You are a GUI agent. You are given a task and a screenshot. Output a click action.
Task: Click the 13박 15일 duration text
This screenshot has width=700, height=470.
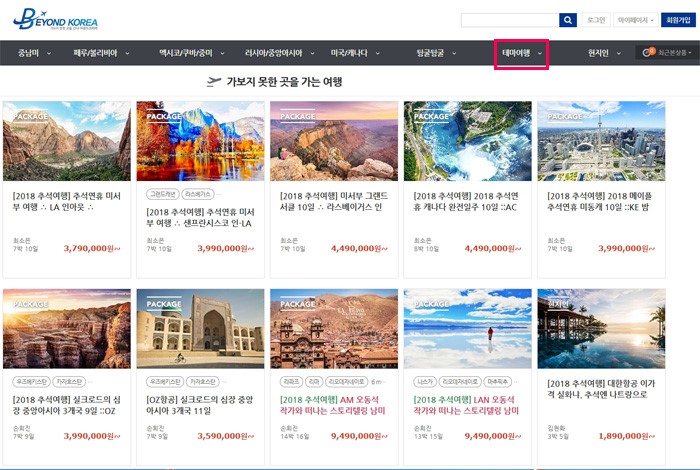click(428, 436)
